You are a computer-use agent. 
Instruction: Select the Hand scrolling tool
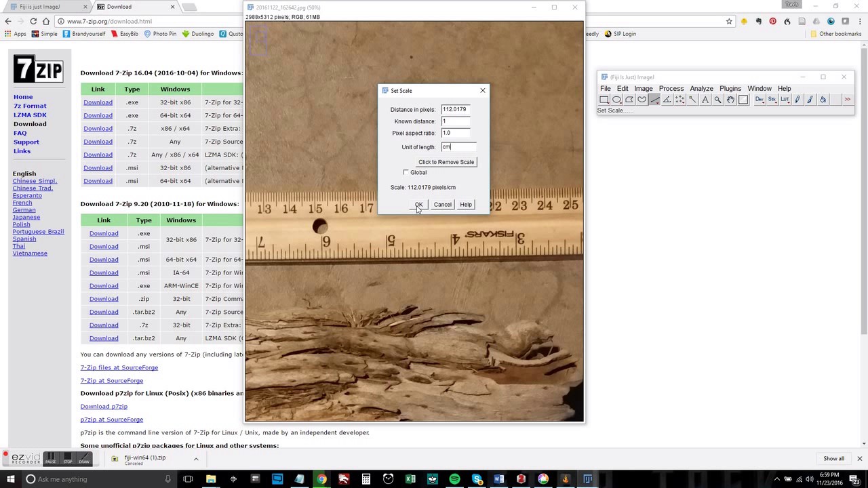coord(730,100)
